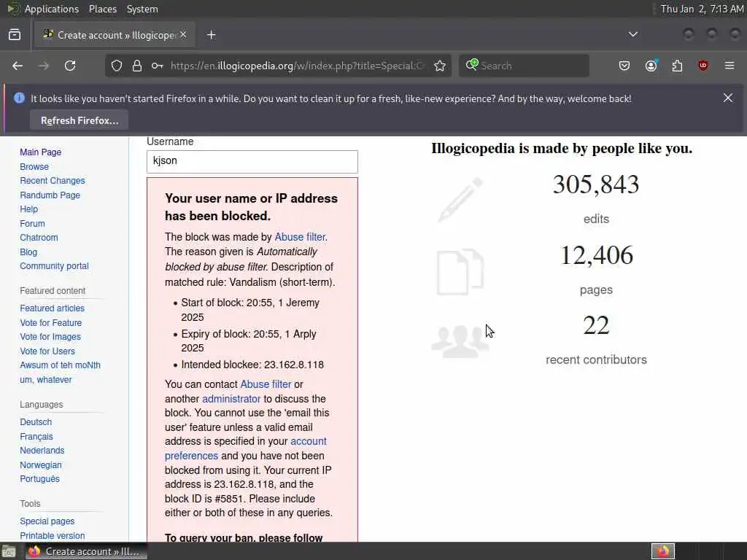Click the Refresh Firefox... button
The image size is (747, 560).
[x=79, y=120]
